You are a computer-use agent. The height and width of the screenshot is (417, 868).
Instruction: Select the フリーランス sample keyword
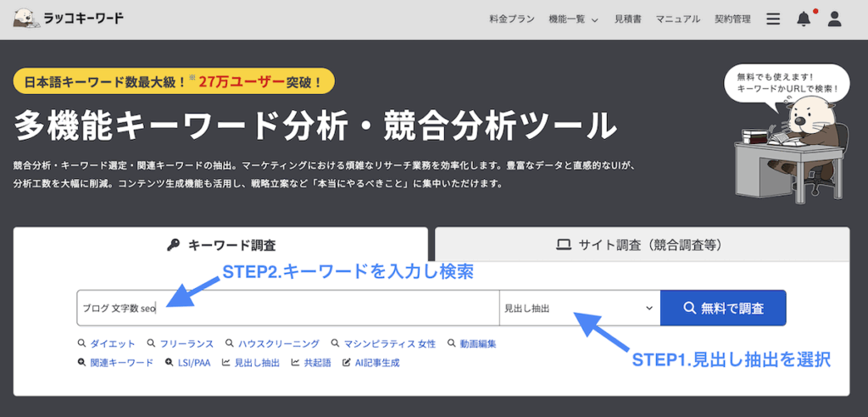186,344
